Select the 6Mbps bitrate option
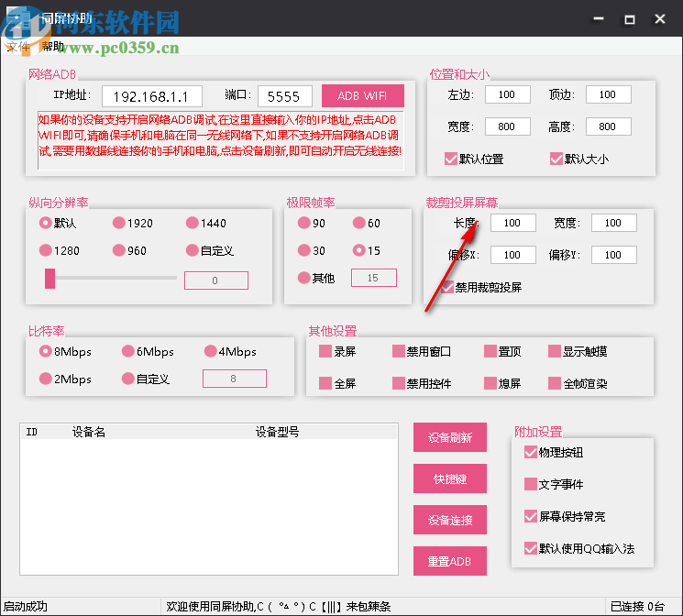Viewport: 683px width, 616px height. click(x=127, y=351)
